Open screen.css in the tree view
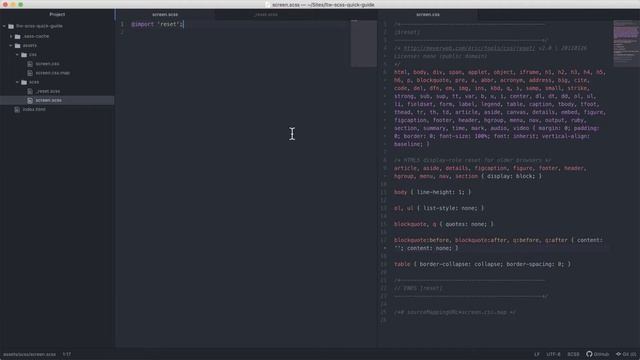The width and height of the screenshot is (640, 360). (x=47, y=64)
